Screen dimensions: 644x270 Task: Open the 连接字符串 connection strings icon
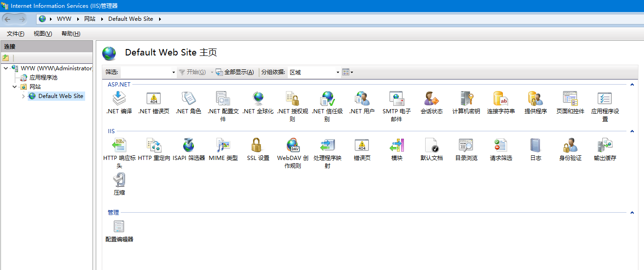(501, 99)
